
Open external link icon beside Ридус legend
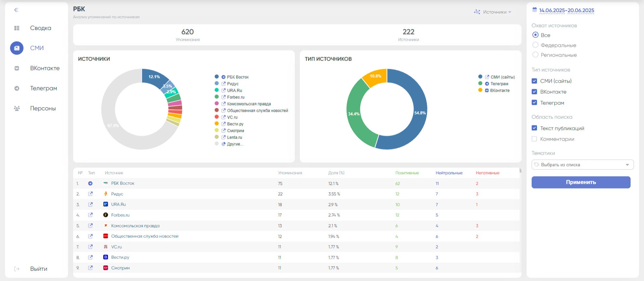(223, 84)
